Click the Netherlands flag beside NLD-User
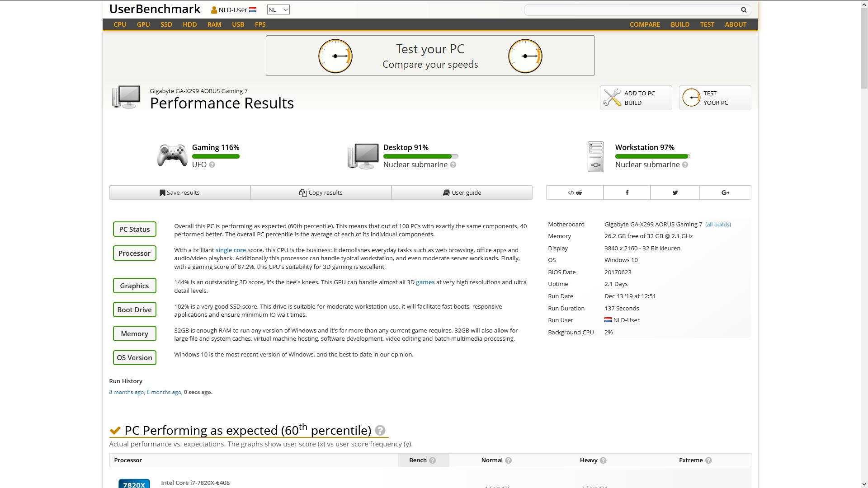Viewport: 868px width, 488px height. tap(253, 9)
